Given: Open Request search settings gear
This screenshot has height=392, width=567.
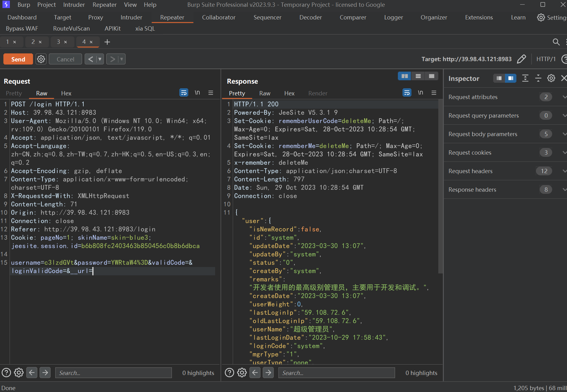Looking at the screenshot, I should (19, 373).
